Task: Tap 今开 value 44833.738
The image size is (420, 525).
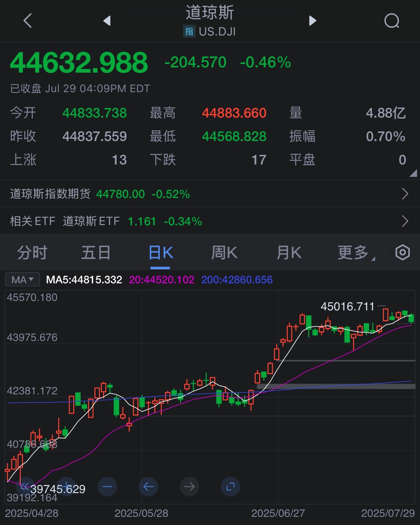Action: click(x=94, y=113)
